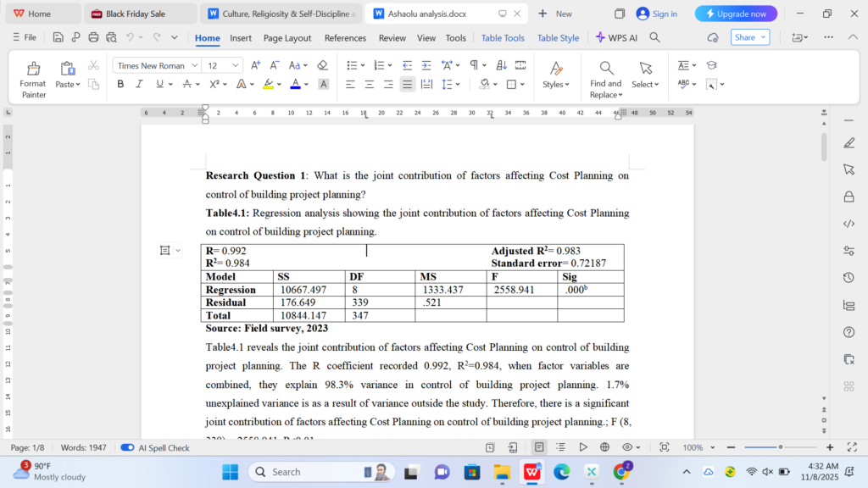Apply the blue font color

click(x=296, y=84)
